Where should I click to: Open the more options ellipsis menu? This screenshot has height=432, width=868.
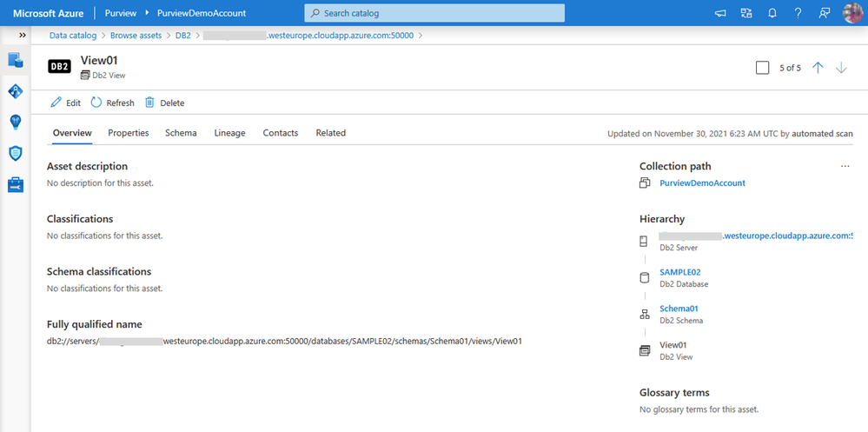tap(845, 166)
